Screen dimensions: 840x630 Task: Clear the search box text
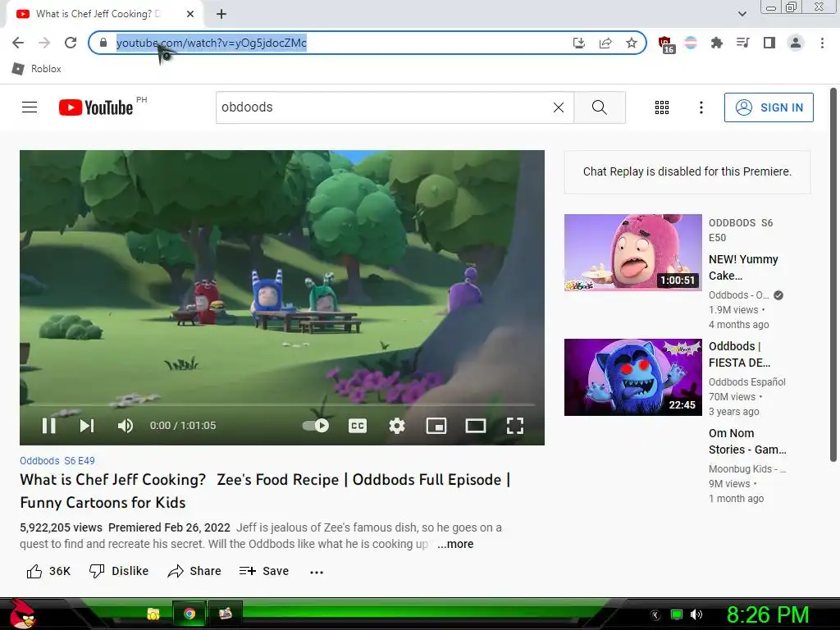click(x=558, y=107)
